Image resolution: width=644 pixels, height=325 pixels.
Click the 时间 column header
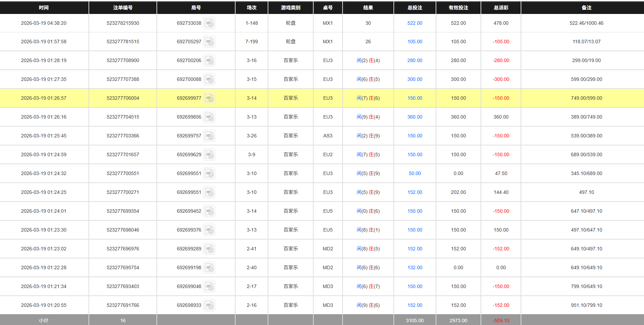44,7
